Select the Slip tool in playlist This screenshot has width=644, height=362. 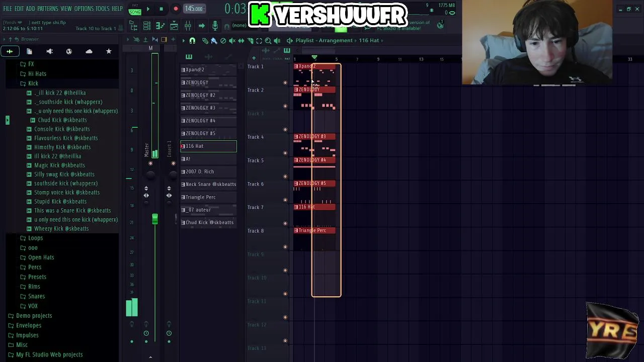[241, 40]
